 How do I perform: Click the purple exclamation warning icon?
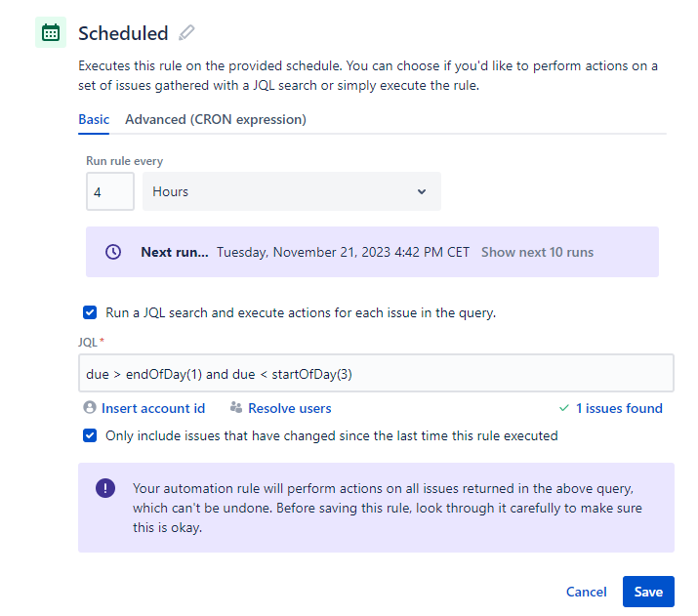[105, 488]
